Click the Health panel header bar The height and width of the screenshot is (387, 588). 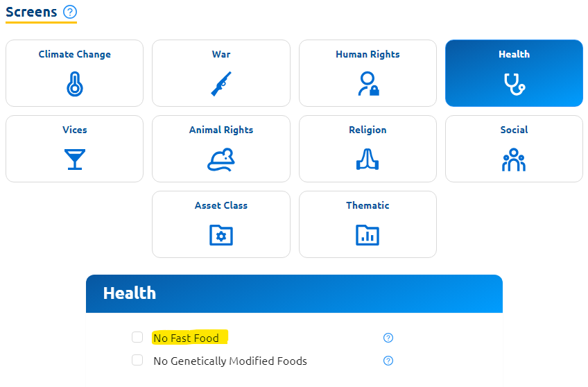click(294, 293)
